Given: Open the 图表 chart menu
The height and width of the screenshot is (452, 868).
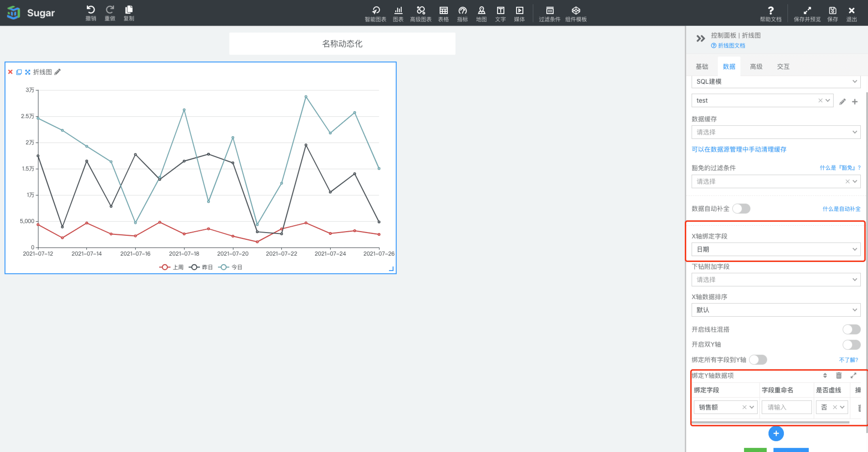Looking at the screenshot, I should click(x=398, y=14).
